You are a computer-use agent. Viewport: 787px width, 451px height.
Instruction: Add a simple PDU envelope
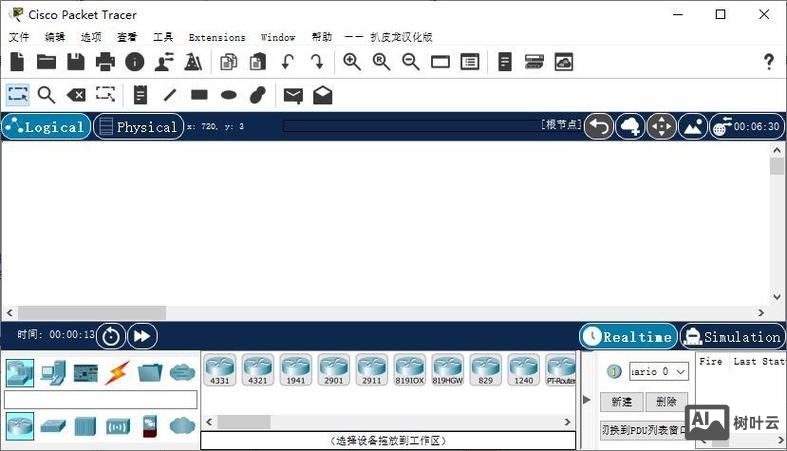coord(293,95)
